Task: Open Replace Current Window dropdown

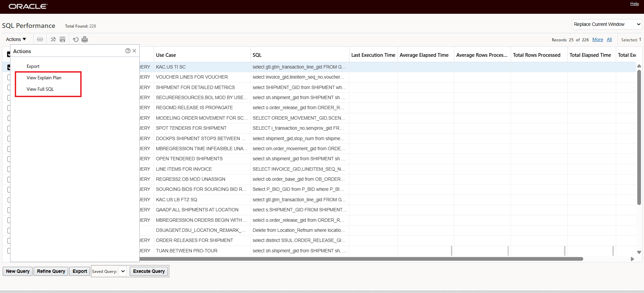Action: tap(607, 24)
